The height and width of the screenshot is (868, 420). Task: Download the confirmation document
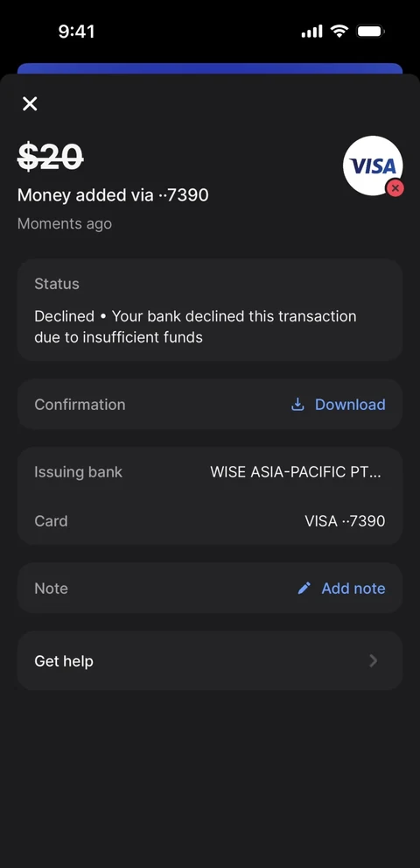(x=338, y=405)
